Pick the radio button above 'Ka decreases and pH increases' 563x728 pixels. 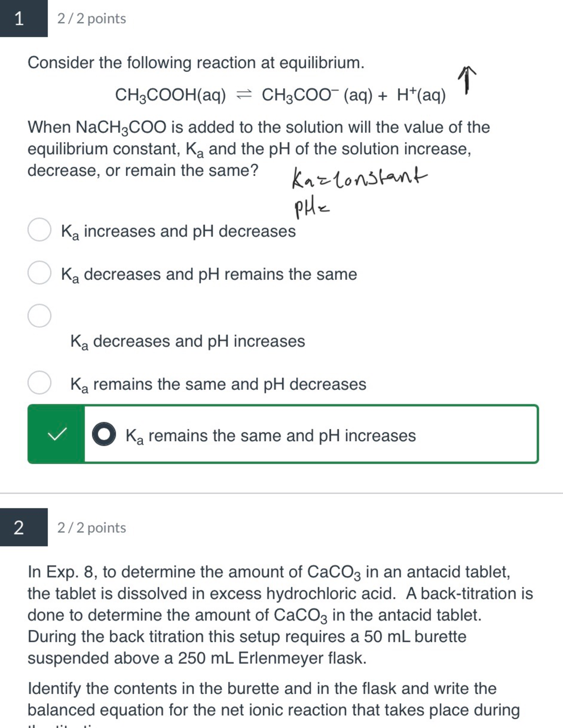click(39, 316)
